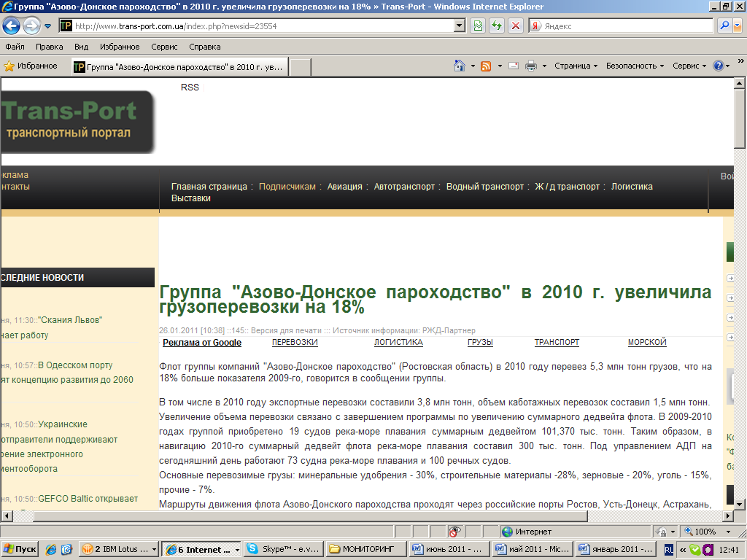Click the Windows Пуск start button
This screenshot has width=747, height=560.
(20, 549)
